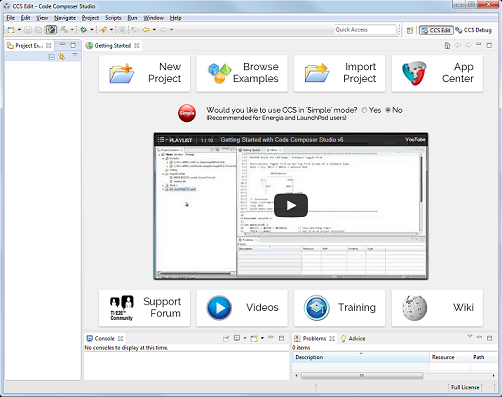This screenshot has width=502, height=397.
Task: Toggle Link with Editor in Project Explorer
Action: tap(62, 57)
